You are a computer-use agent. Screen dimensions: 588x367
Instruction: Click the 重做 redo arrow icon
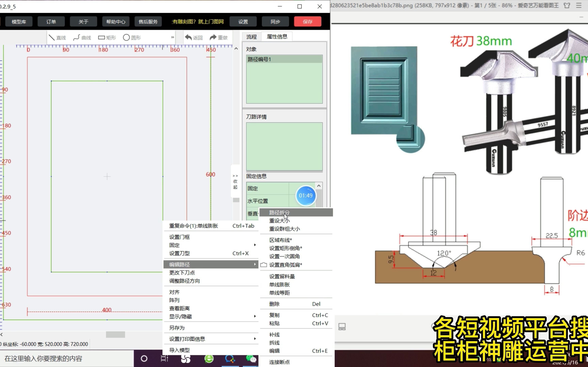[213, 37]
